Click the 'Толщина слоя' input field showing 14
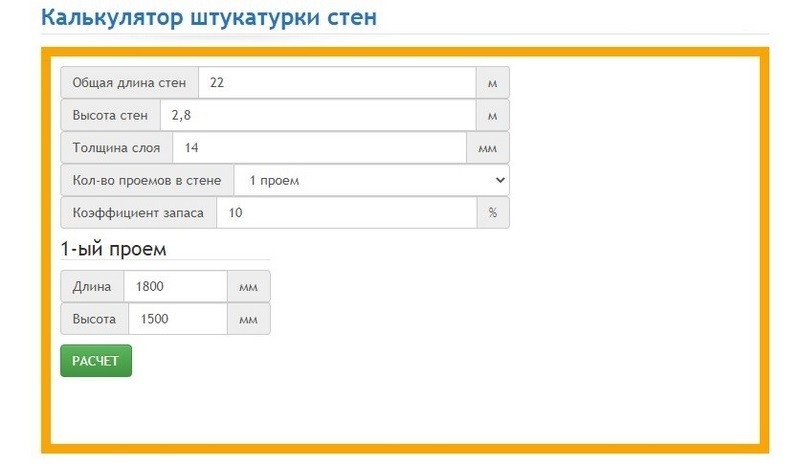 point(319,148)
